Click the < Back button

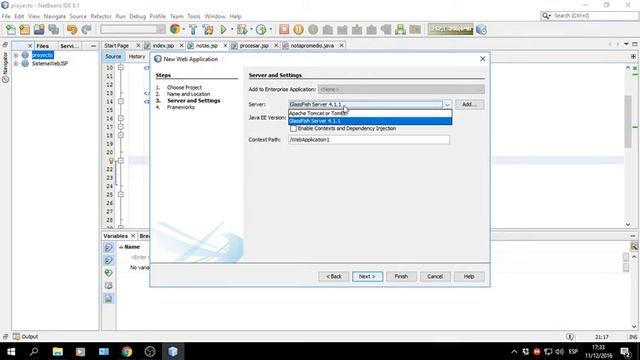[x=333, y=276]
